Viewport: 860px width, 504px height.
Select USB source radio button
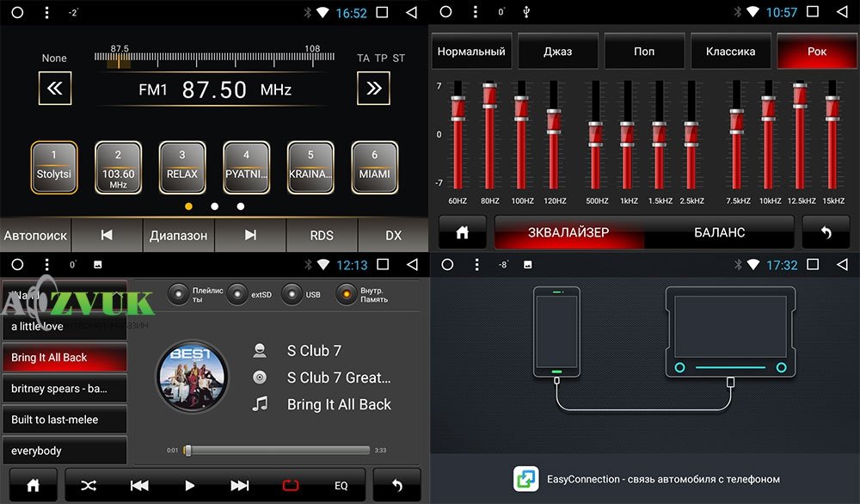click(x=292, y=294)
